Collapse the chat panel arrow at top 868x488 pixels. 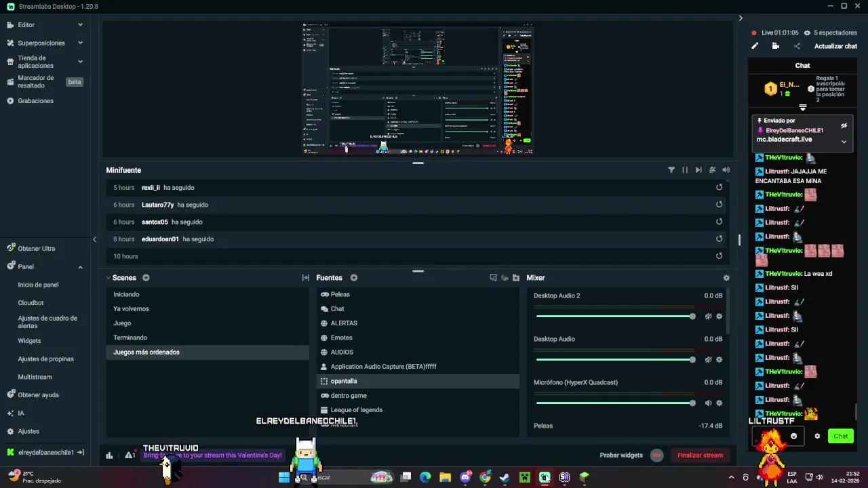tap(741, 18)
